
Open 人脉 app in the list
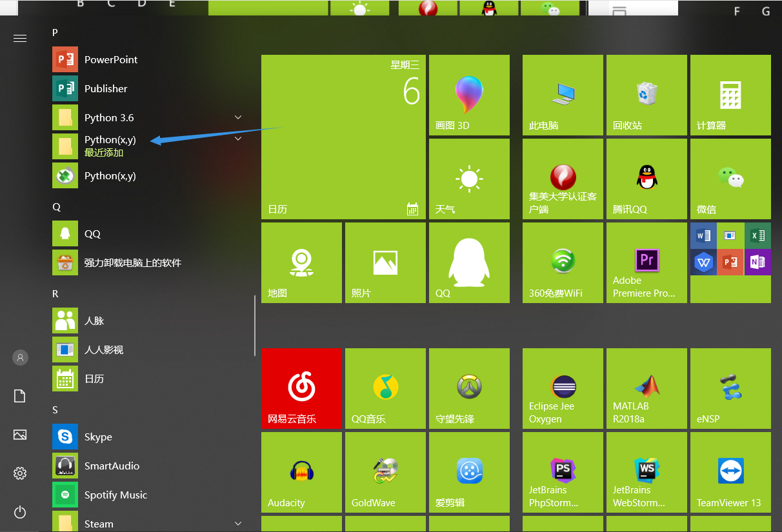pyautogui.click(x=148, y=320)
